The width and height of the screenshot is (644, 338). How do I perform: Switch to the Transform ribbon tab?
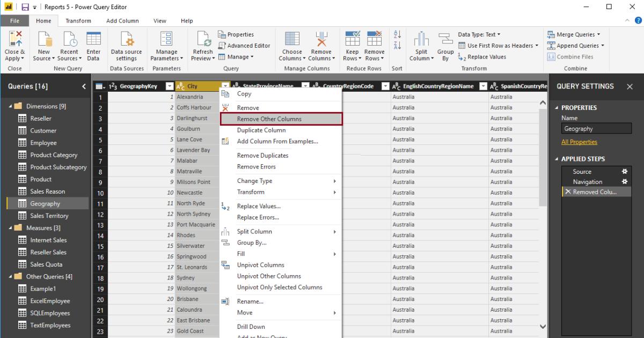[78, 20]
